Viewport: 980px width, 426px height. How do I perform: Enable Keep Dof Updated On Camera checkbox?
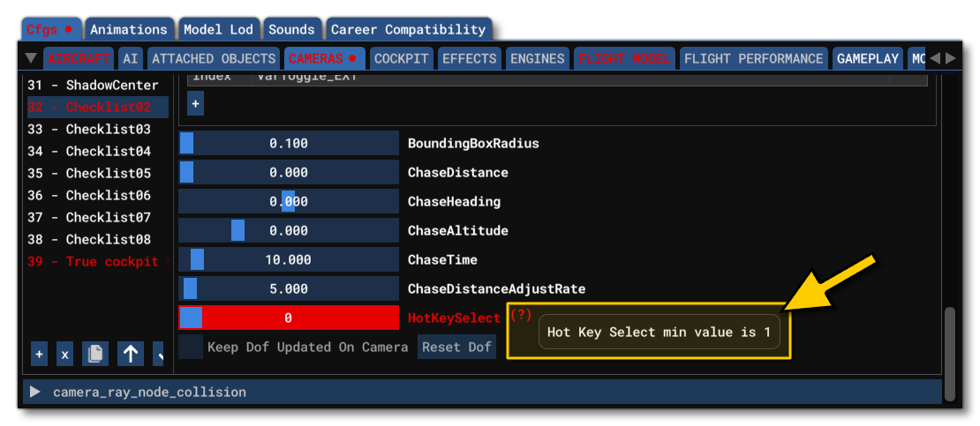(x=190, y=347)
